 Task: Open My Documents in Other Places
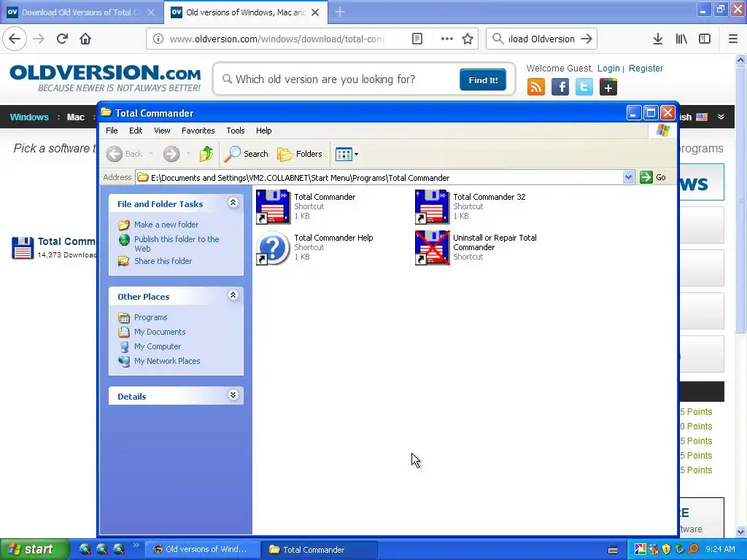160,332
